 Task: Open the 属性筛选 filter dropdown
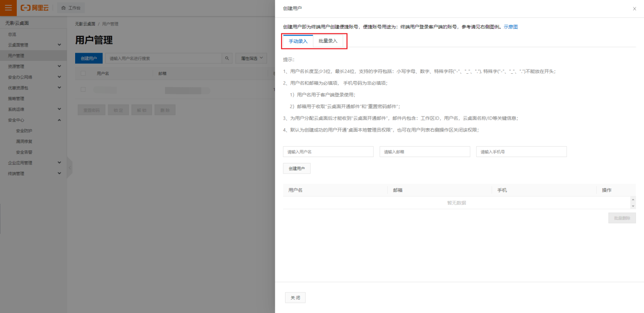click(251, 58)
